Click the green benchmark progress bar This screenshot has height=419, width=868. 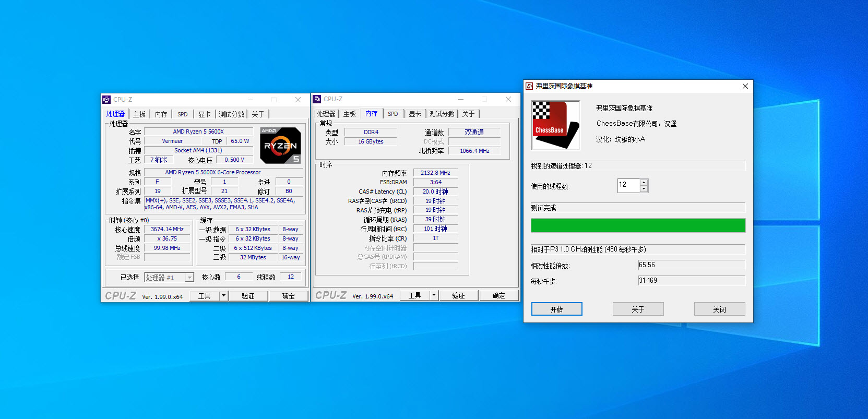[638, 225]
